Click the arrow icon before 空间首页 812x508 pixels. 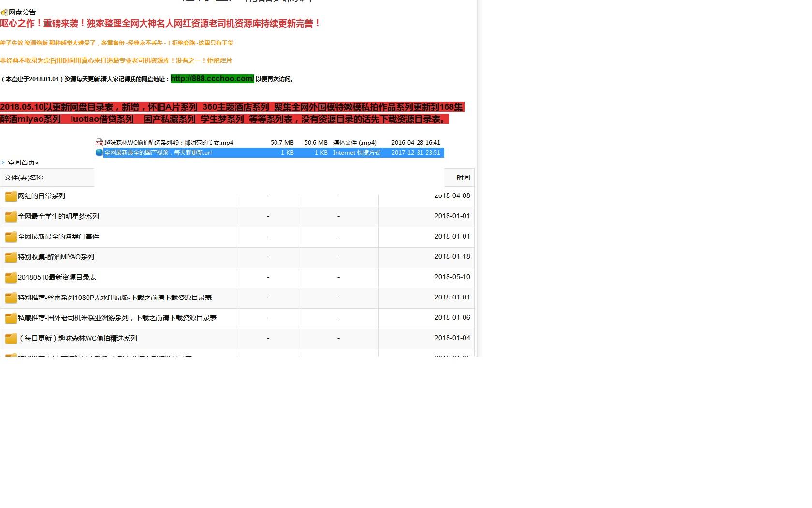pyautogui.click(x=3, y=163)
